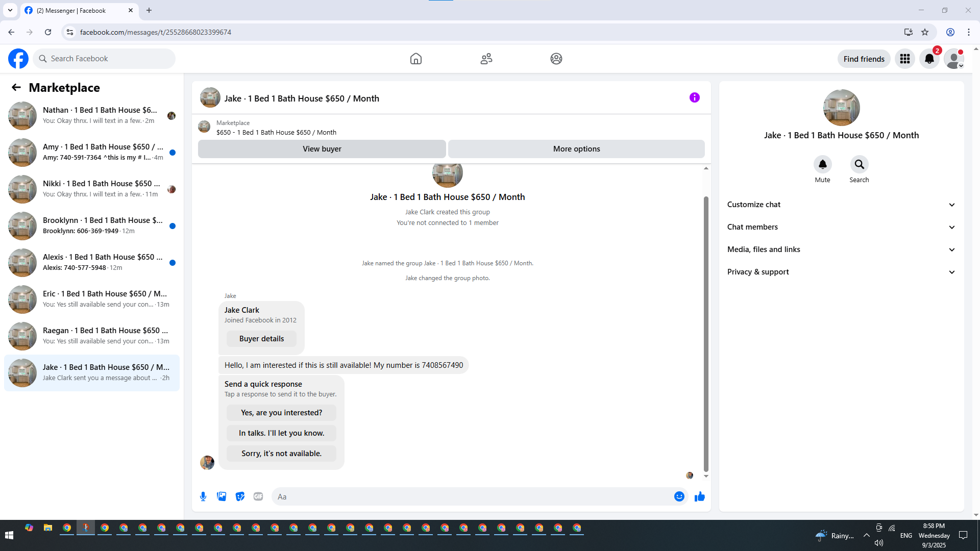Expand the Privacy & support section
The width and height of the screenshot is (980, 551).
click(x=841, y=272)
